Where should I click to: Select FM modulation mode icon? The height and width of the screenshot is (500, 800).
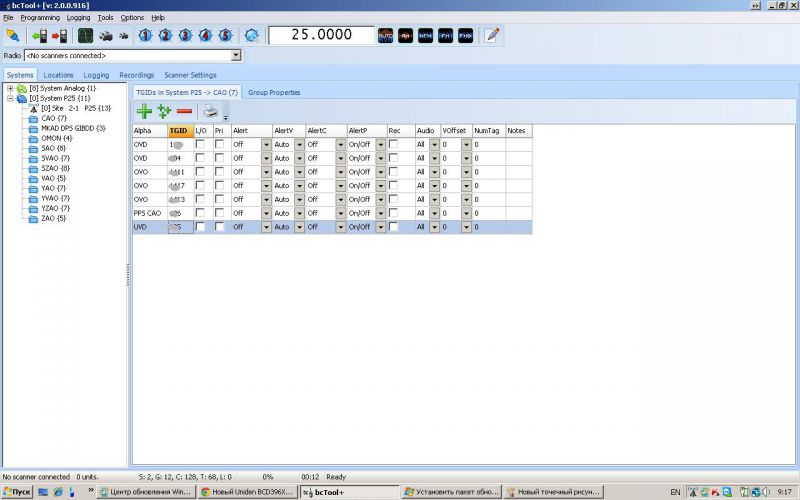(445, 36)
